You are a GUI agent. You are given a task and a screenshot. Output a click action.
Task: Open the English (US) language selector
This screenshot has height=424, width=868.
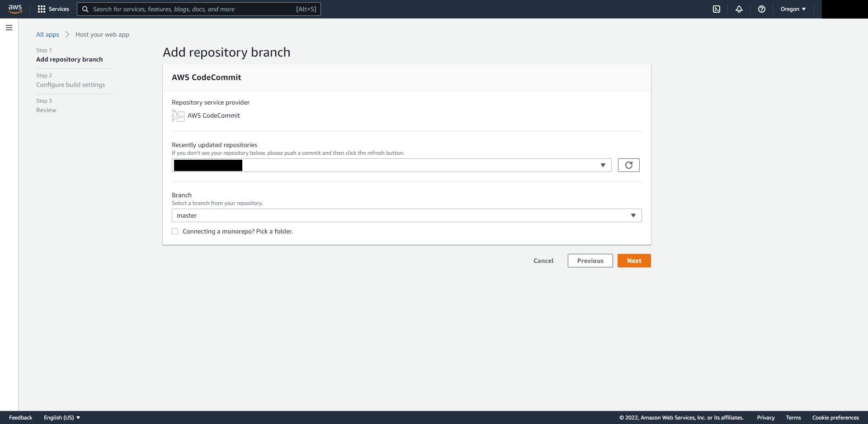(61, 417)
